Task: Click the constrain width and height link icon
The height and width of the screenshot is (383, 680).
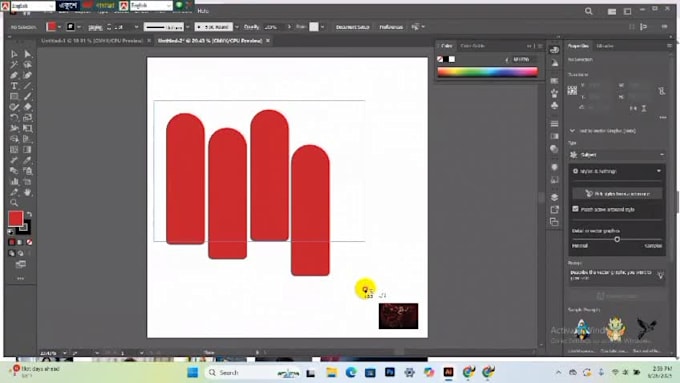Action: [661, 91]
